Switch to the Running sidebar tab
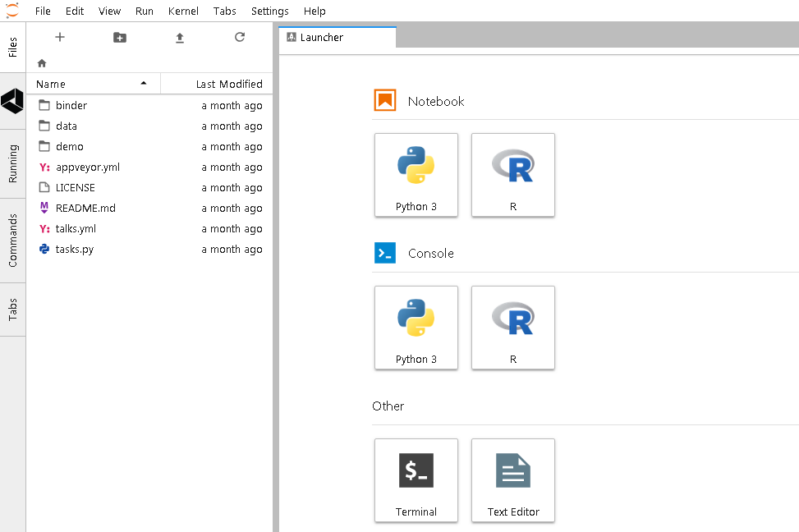Screen dimensions: 799x532 coord(13,163)
